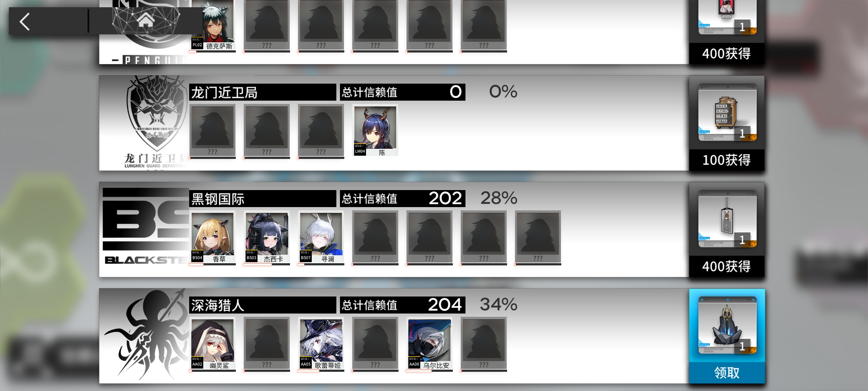Tap the 400获得 label under 黑钢国际 reward

pyautogui.click(x=727, y=266)
